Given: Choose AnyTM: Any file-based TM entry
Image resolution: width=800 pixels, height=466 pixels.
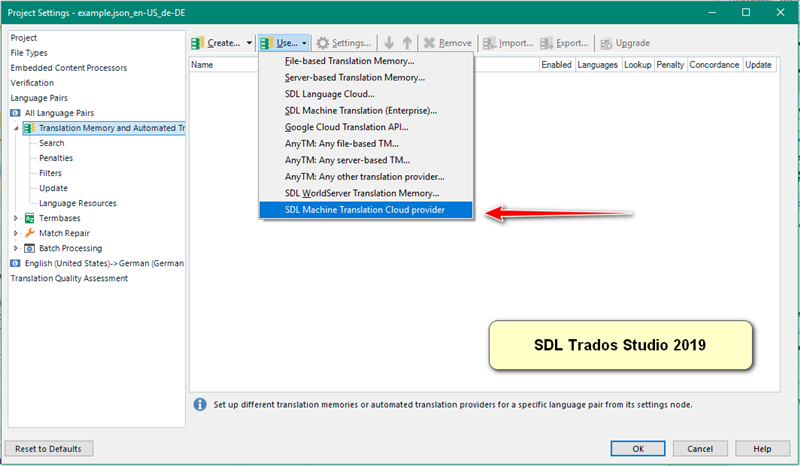Looking at the screenshot, I should 366,143.
